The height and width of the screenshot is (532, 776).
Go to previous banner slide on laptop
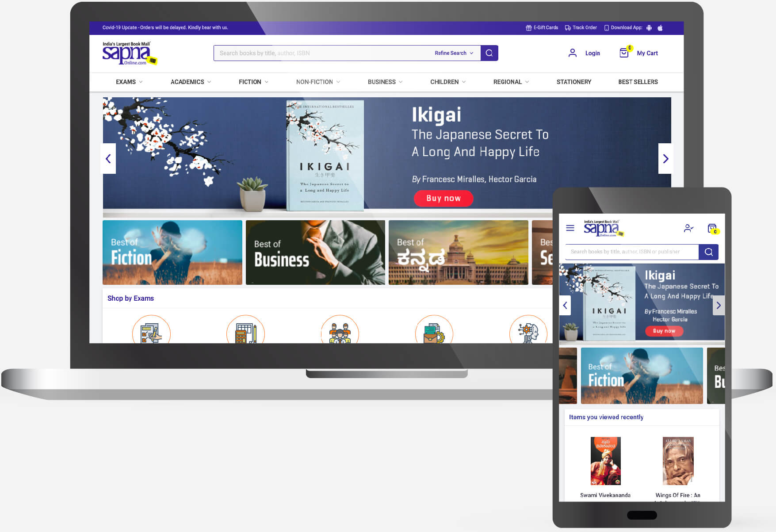(108, 158)
